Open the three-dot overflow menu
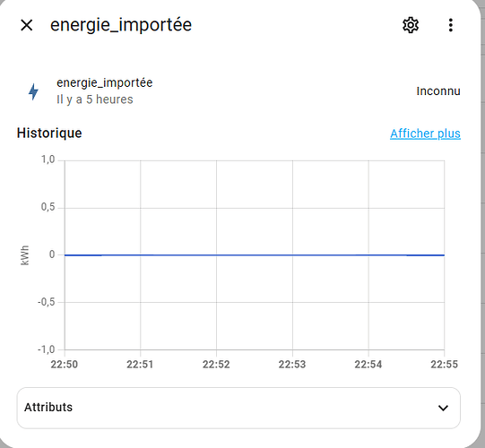The image size is (485, 448). pos(451,25)
